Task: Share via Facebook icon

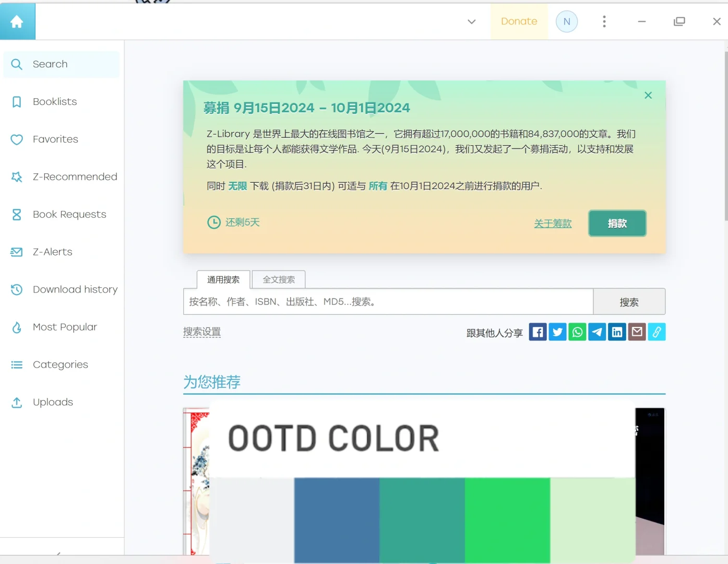Action: point(538,332)
